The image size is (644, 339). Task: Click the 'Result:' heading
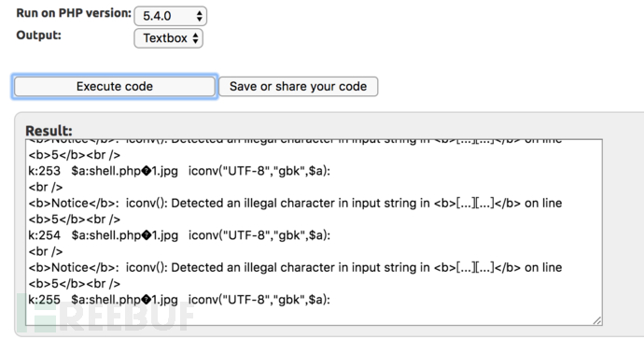coord(49,131)
